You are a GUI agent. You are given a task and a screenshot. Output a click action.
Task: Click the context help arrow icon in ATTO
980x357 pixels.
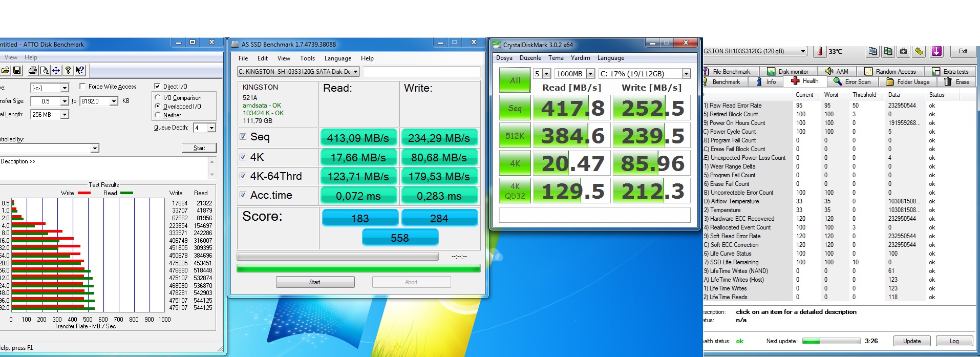tap(80, 70)
